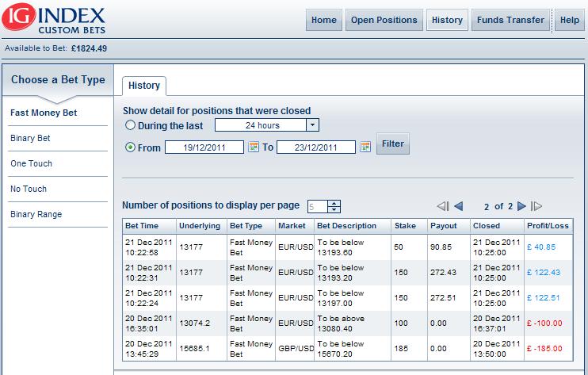Open the From date calendar picker
The image size is (588, 375).
254,147
